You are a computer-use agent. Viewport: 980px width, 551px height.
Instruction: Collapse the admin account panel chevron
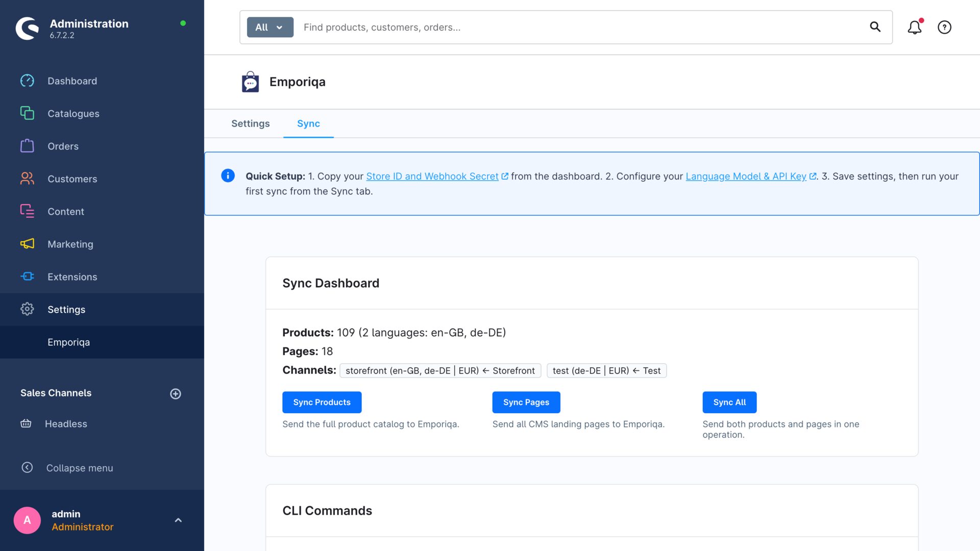pyautogui.click(x=178, y=520)
